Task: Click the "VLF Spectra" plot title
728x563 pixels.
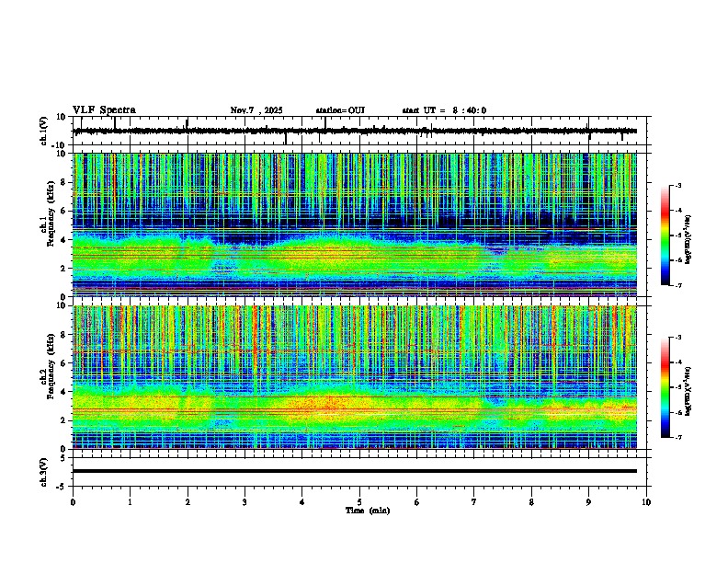Action: pos(104,110)
